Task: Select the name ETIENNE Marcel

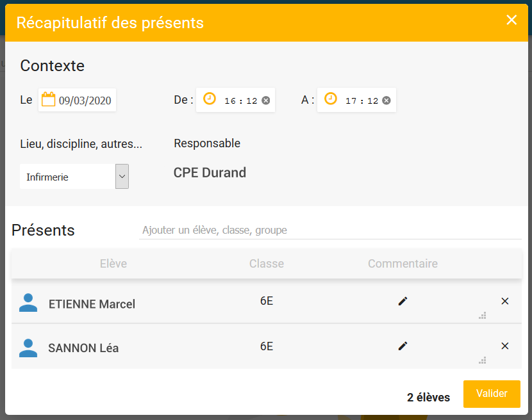Action: pos(92,304)
